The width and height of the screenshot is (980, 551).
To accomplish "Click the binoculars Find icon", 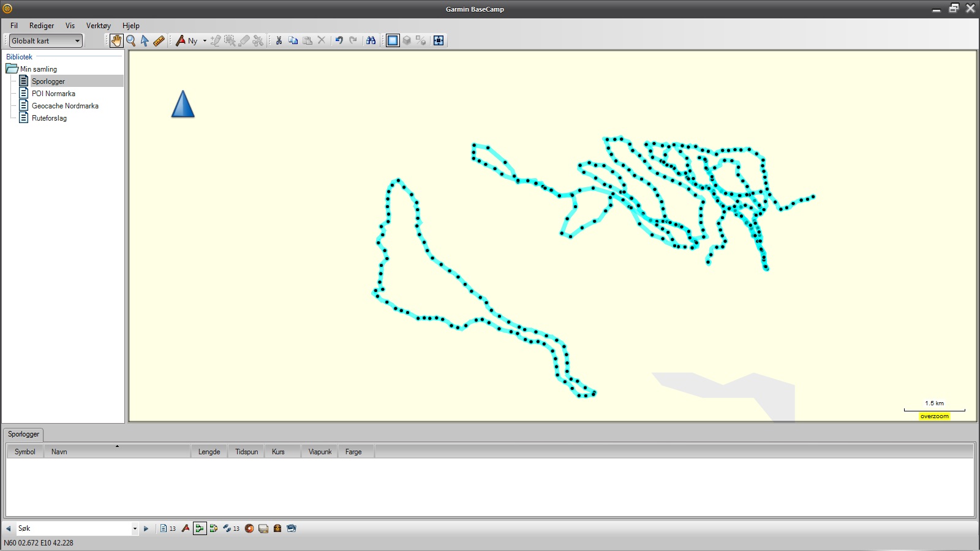I will (371, 40).
